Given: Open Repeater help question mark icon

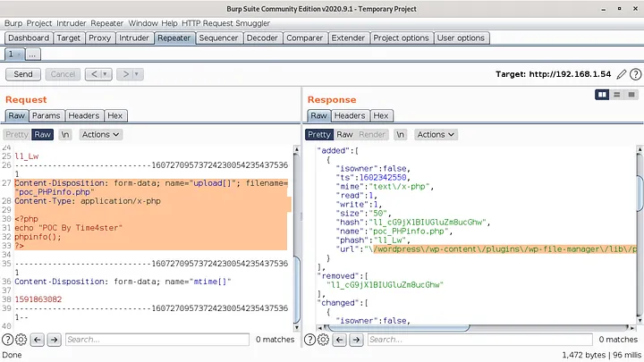Looking at the screenshot, I should 635,74.
